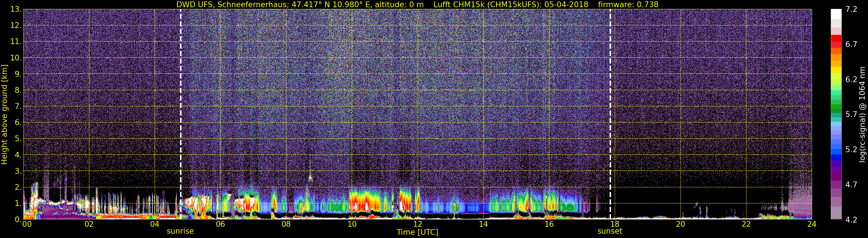Click the '02' tick on the time axis
868x238 pixels.
(89, 224)
